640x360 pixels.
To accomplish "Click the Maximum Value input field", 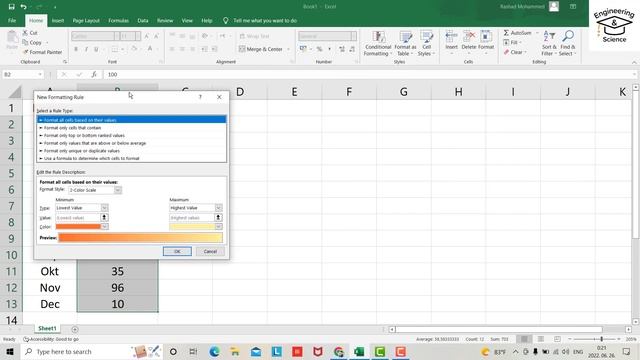I will [192, 218].
